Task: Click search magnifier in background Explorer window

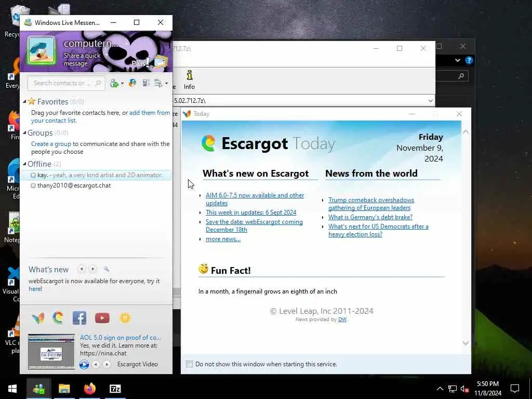Action: pos(461,76)
